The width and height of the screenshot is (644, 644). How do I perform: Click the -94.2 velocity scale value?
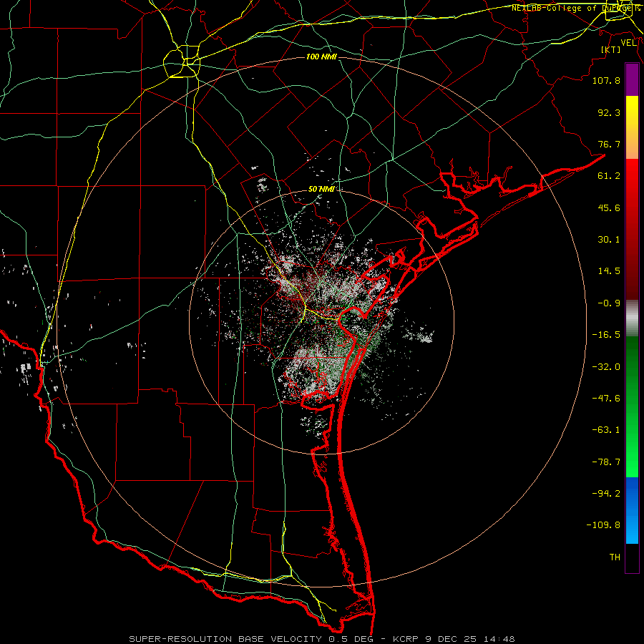[606, 494]
